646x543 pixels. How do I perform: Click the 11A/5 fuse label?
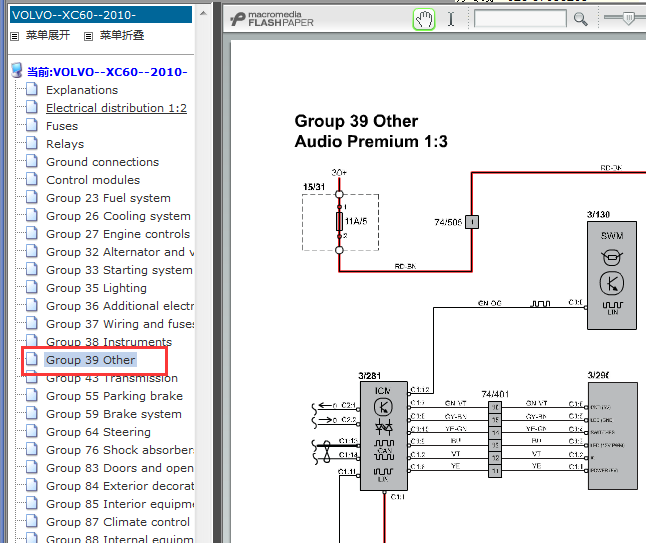coord(356,221)
